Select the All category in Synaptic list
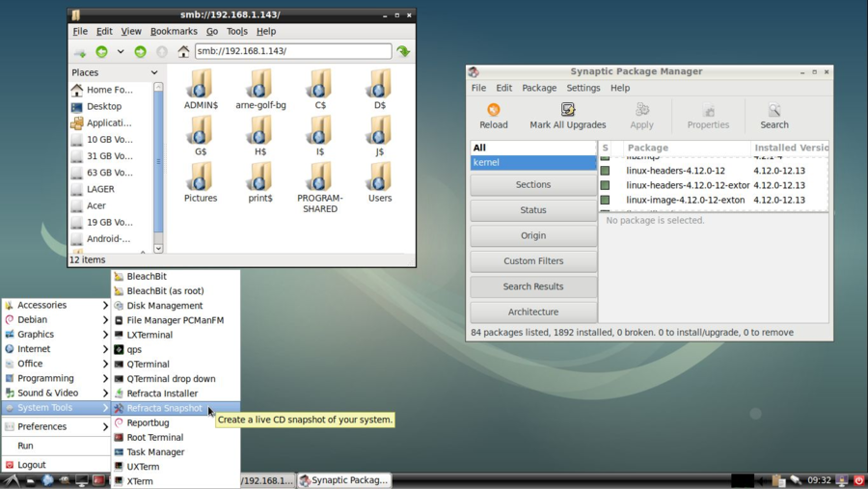This screenshot has width=868, height=489. click(x=533, y=148)
